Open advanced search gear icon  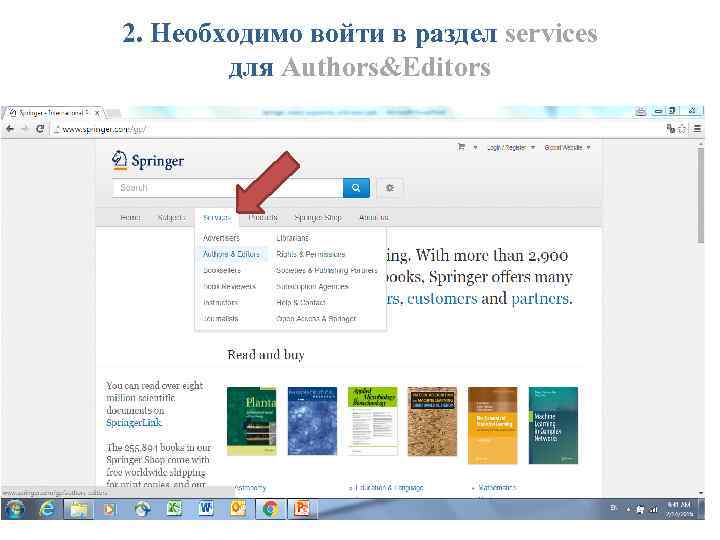(390, 188)
